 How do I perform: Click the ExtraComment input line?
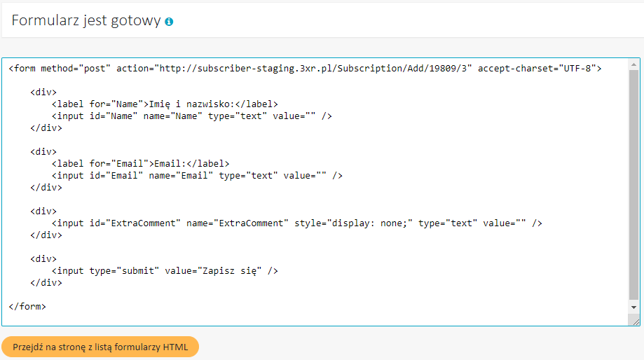pyautogui.click(x=297, y=223)
